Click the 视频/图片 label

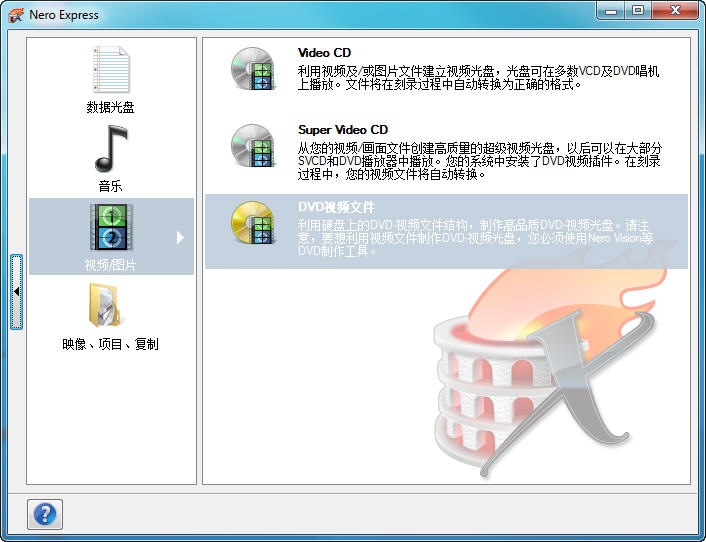[x=110, y=265]
